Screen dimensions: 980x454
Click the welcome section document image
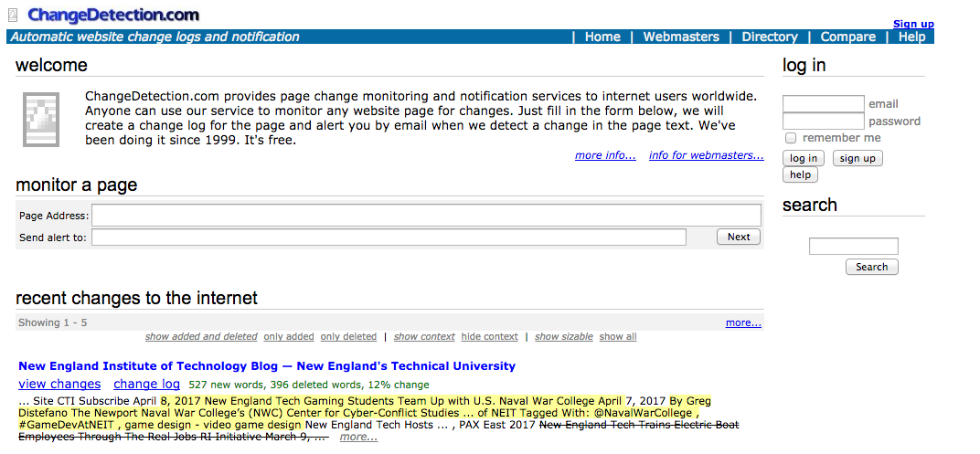click(40, 120)
